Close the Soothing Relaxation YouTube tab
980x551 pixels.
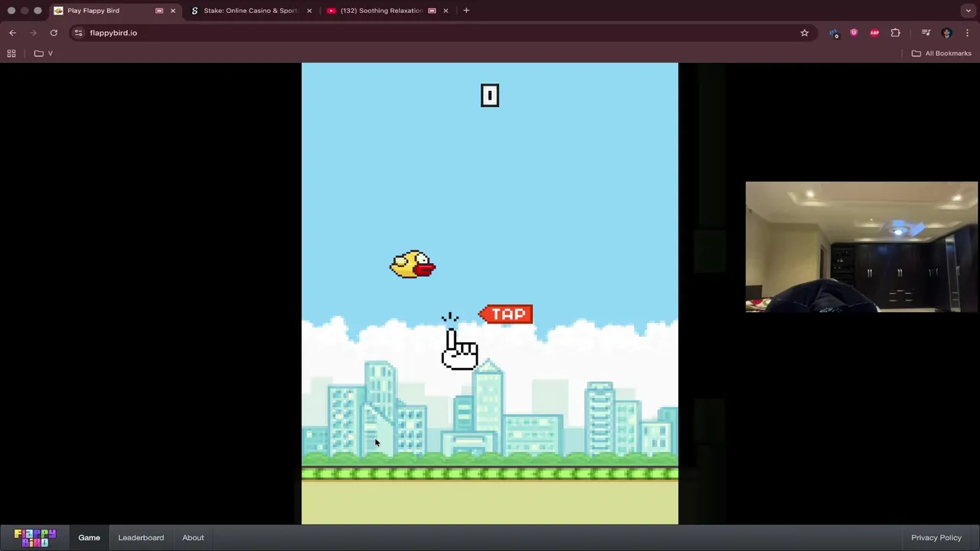click(446, 11)
